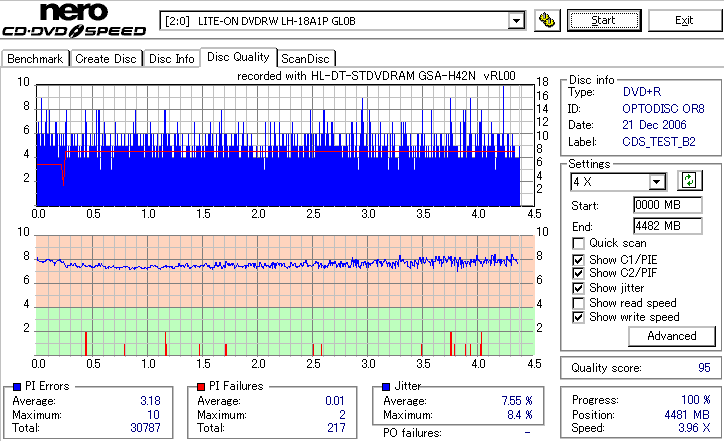The width and height of the screenshot is (724, 441).
Task: Click the Position value 4481 MB
Action: pos(687,415)
